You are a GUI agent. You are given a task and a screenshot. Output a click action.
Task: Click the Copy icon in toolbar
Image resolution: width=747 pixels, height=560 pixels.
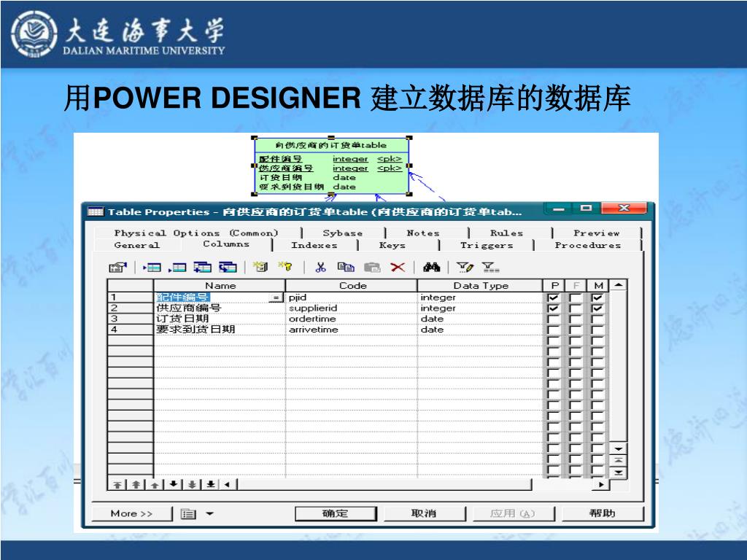[346, 268]
